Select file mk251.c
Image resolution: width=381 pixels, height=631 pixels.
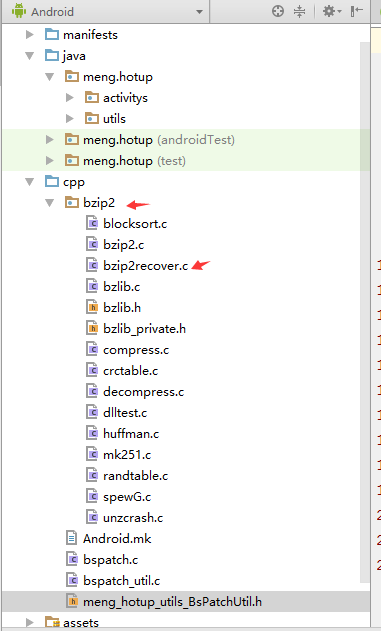point(127,455)
